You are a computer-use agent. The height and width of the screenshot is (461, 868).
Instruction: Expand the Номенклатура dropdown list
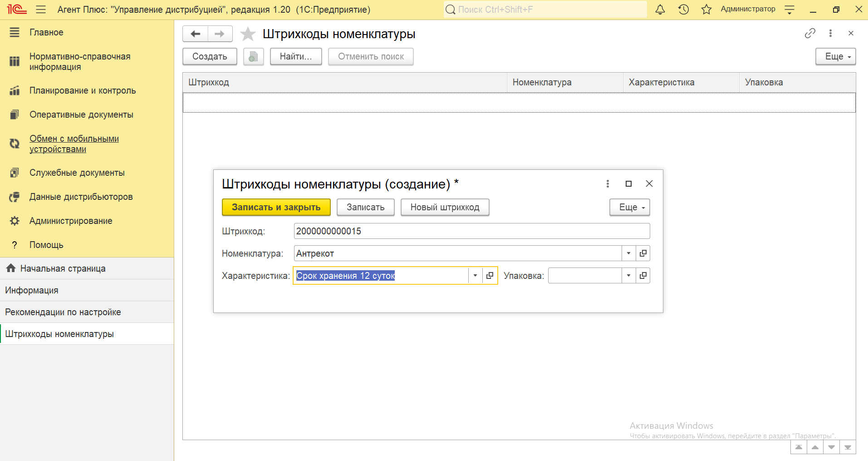coord(628,253)
